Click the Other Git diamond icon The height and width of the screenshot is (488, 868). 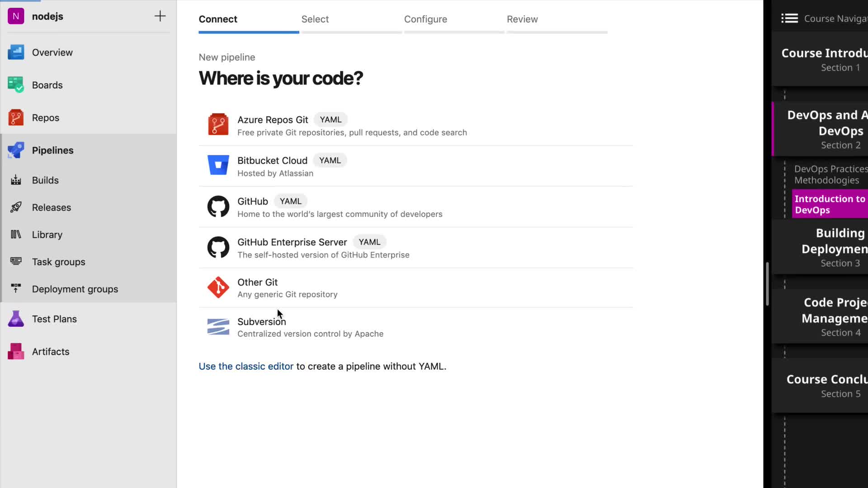(x=218, y=287)
